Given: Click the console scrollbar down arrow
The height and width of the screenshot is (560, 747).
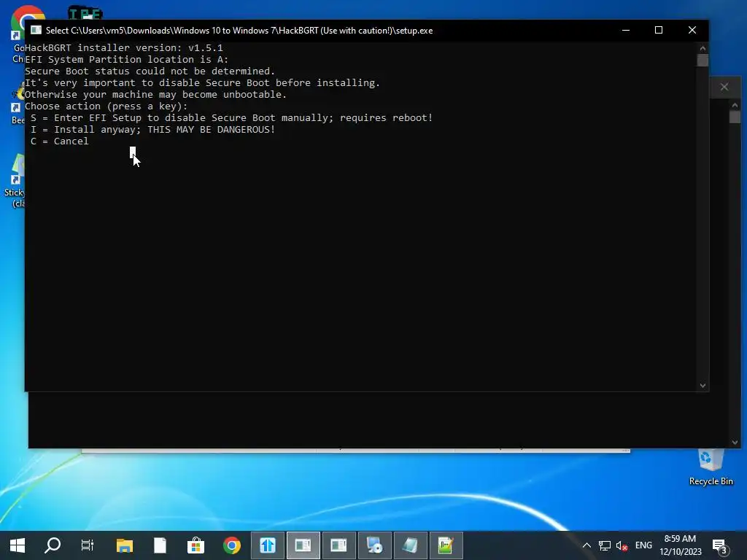Looking at the screenshot, I should [x=703, y=386].
